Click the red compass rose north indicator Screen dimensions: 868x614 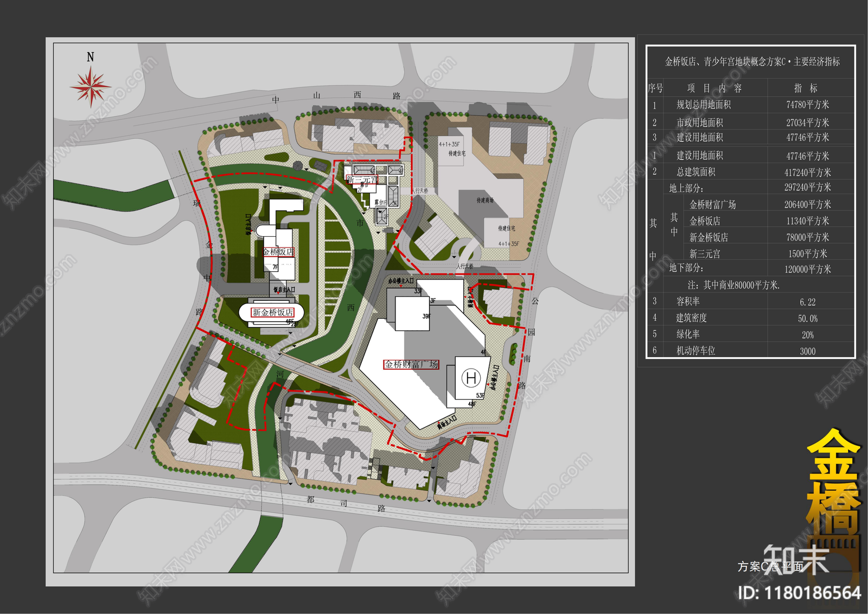pos(90,86)
